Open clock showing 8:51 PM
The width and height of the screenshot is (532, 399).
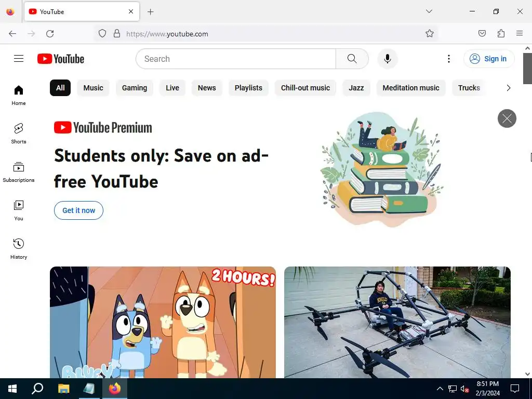pos(487,389)
